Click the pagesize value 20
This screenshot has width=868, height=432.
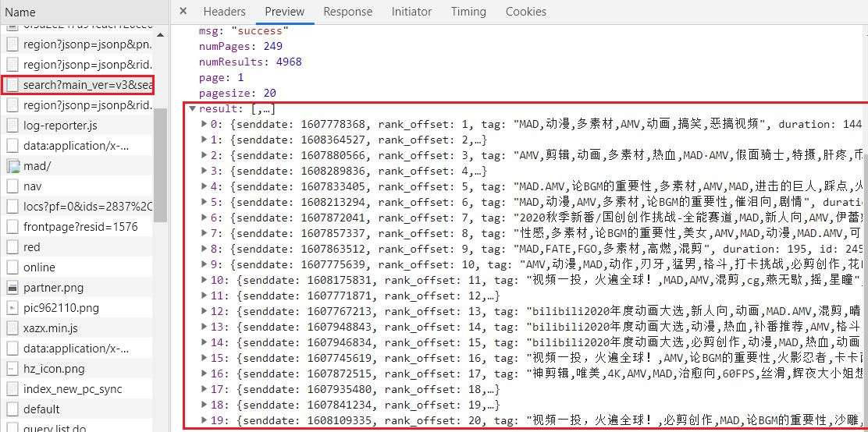(x=269, y=93)
